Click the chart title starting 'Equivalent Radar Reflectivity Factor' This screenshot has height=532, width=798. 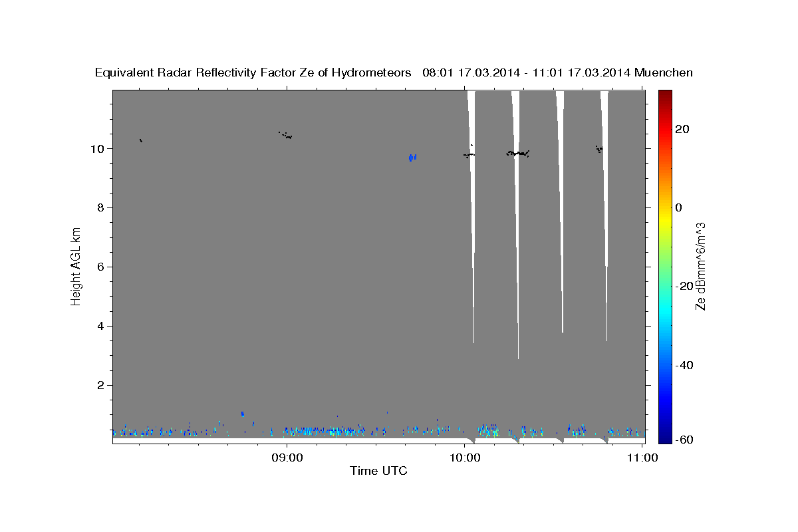(x=394, y=72)
